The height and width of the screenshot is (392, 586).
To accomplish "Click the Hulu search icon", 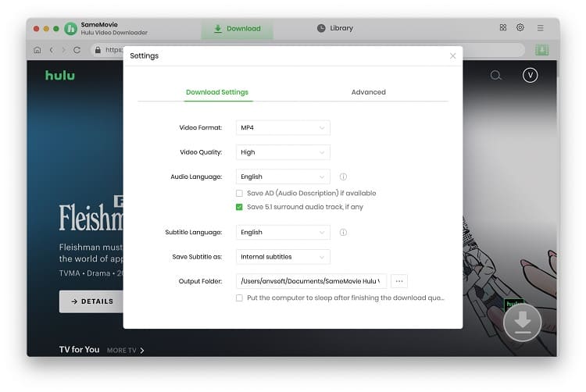I will [x=495, y=76].
